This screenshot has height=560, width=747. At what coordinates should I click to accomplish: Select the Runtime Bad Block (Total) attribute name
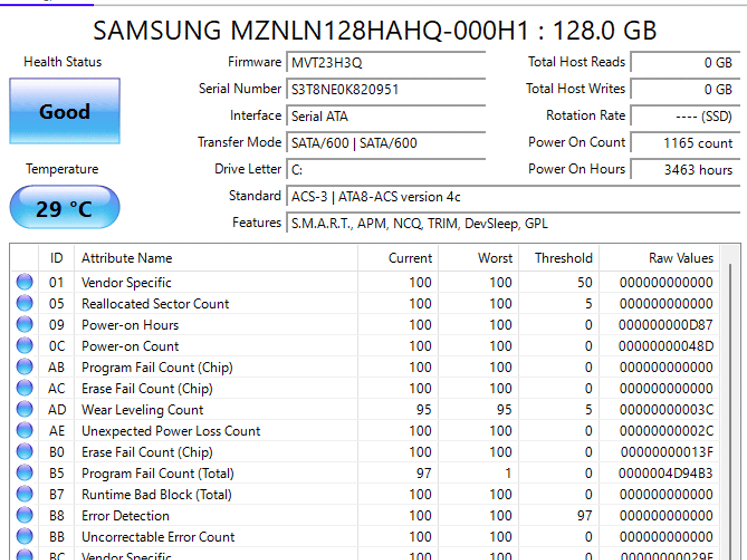click(157, 494)
